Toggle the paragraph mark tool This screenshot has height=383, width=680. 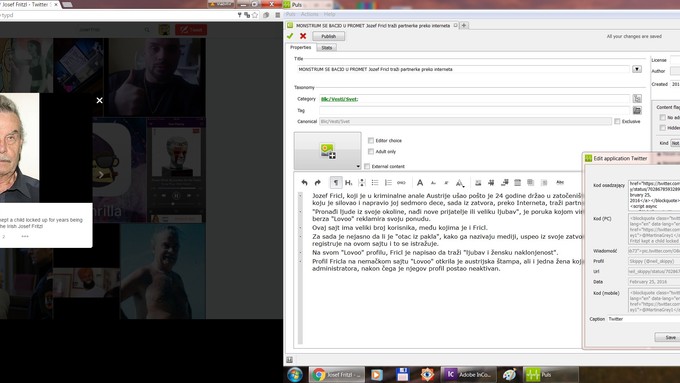tap(336, 183)
